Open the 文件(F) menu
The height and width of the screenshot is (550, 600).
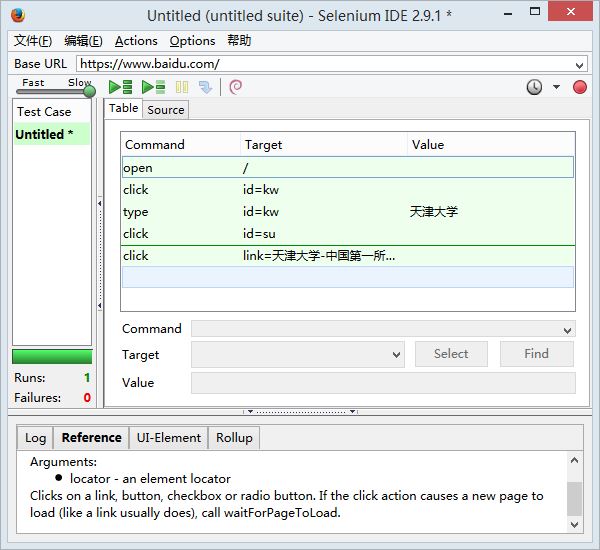click(33, 41)
